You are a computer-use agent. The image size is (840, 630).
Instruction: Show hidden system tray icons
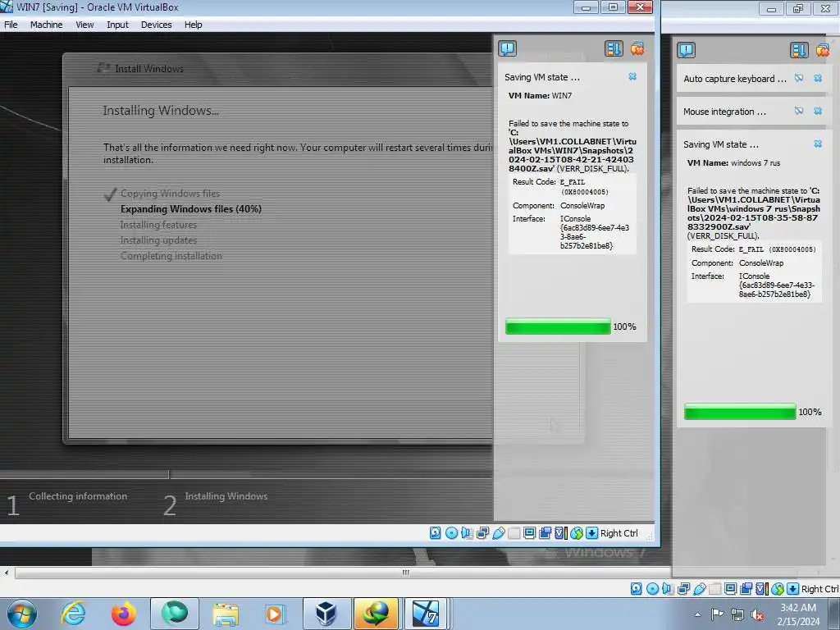coord(697,614)
